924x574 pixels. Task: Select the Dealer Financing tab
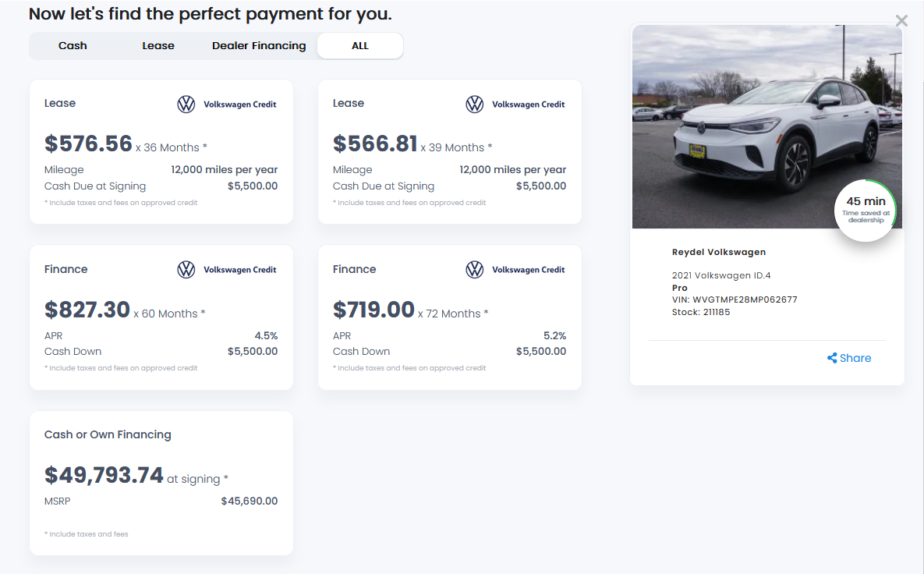click(x=259, y=46)
